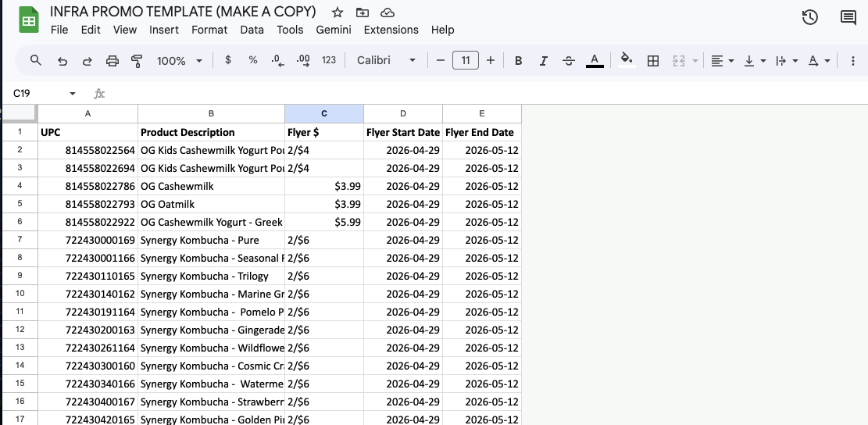
Task: Select cell 'Synergy Kombucha - Trilogy'
Action: (212, 276)
